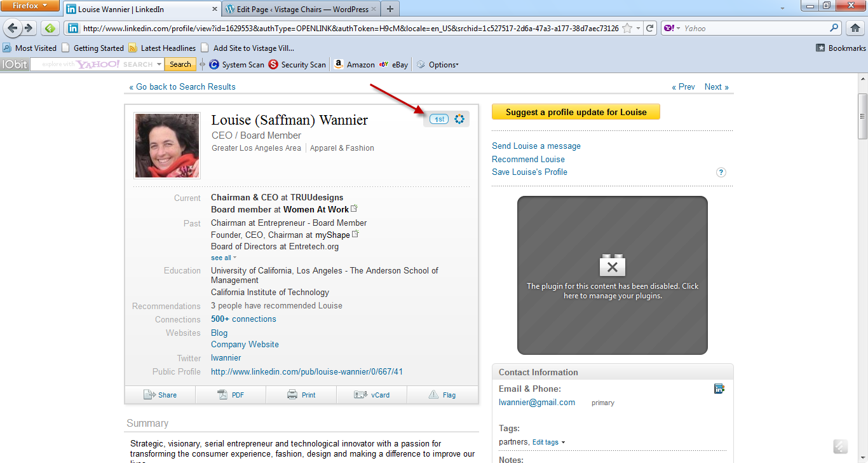
Task: Reload page with the refresh icon
Action: (649, 28)
